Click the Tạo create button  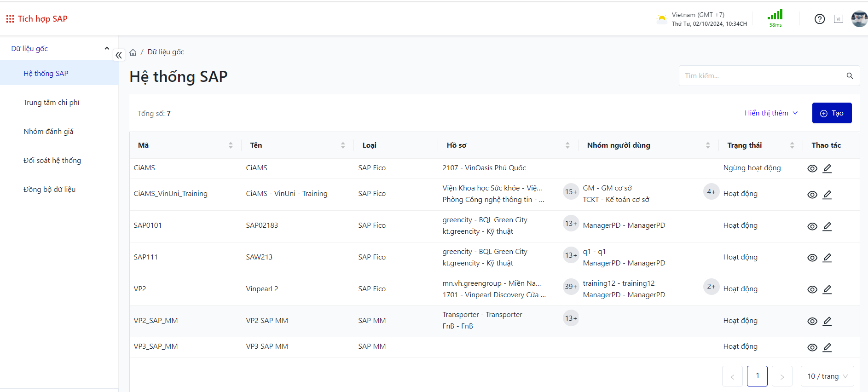click(x=832, y=113)
